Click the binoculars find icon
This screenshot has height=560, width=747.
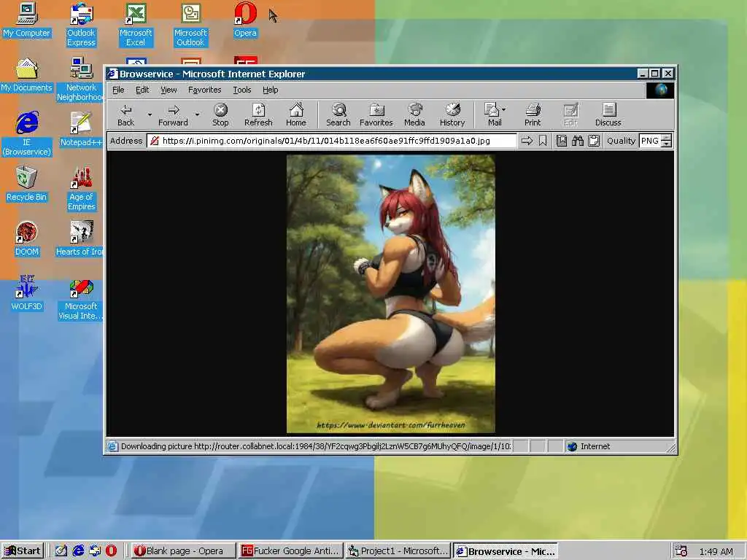click(578, 141)
